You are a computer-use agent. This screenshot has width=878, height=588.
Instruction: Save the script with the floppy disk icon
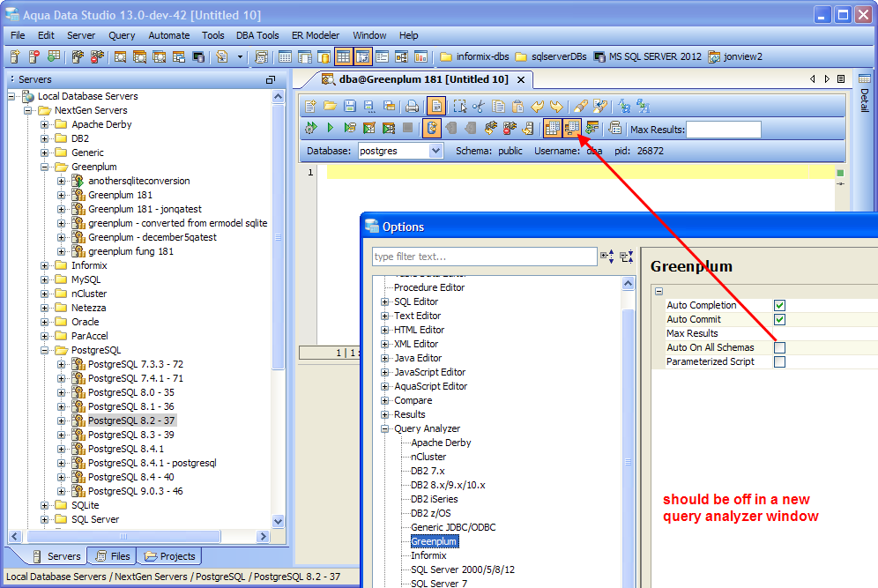(x=350, y=106)
